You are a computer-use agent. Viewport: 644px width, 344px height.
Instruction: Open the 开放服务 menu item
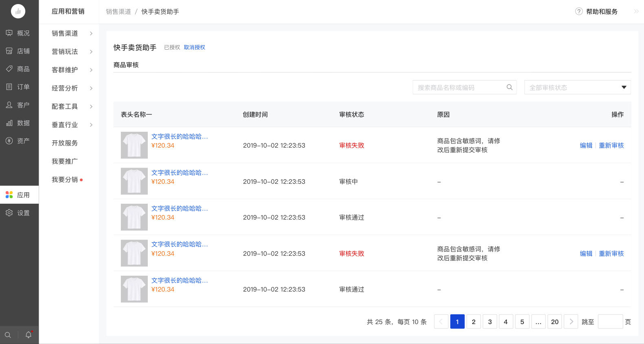(x=65, y=143)
